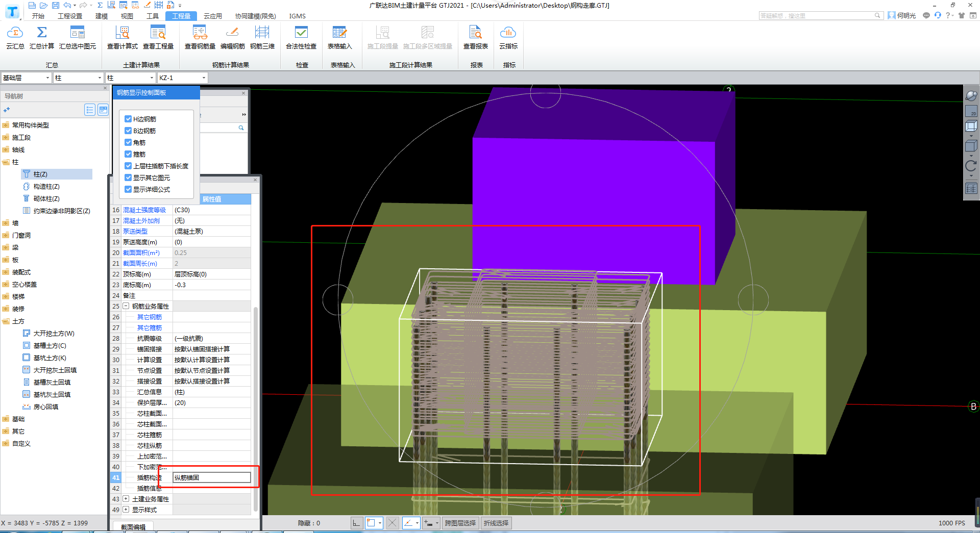
Task: Click user account 何明光
Action: coord(902,16)
